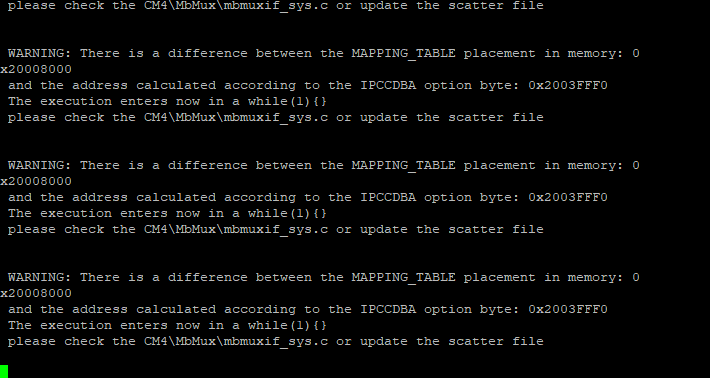Click the second WARNING word in terminal
This screenshot has height=378, width=710.
point(39,165)
